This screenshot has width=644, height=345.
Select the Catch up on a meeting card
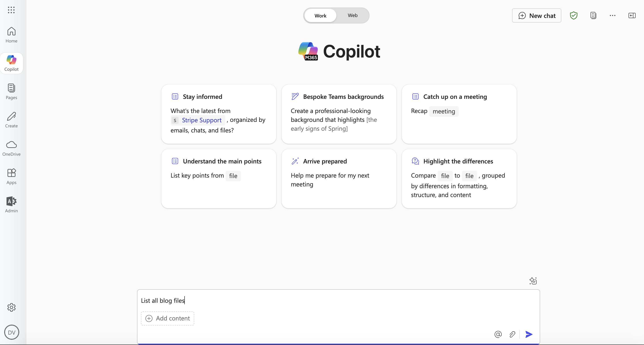point(459,114)
